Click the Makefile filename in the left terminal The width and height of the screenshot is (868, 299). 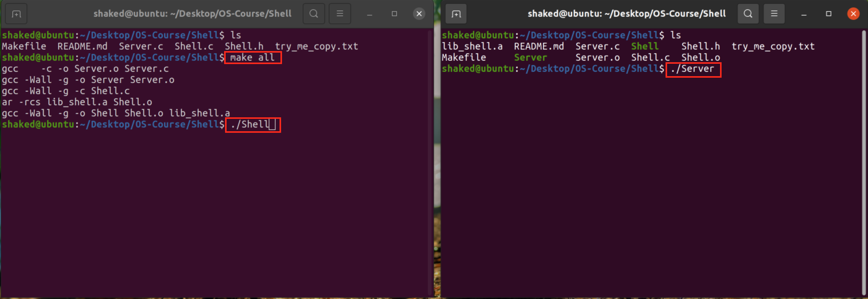24,46
